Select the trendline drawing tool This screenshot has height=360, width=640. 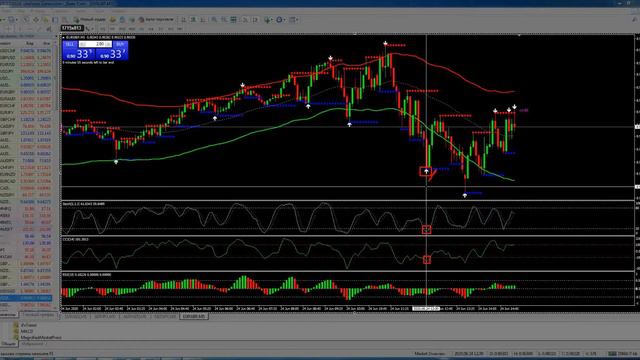point(40,29)
